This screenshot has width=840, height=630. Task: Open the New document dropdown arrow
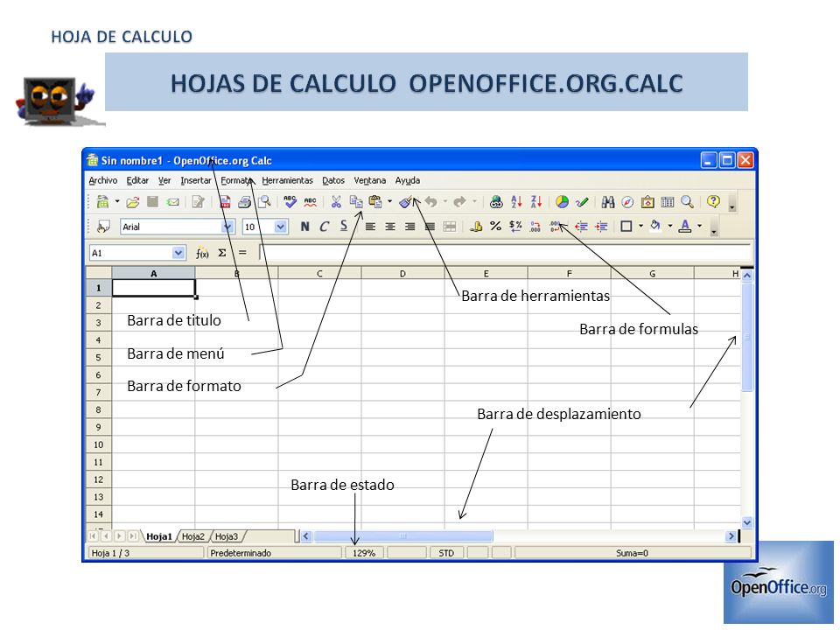(x=116, y=202)
